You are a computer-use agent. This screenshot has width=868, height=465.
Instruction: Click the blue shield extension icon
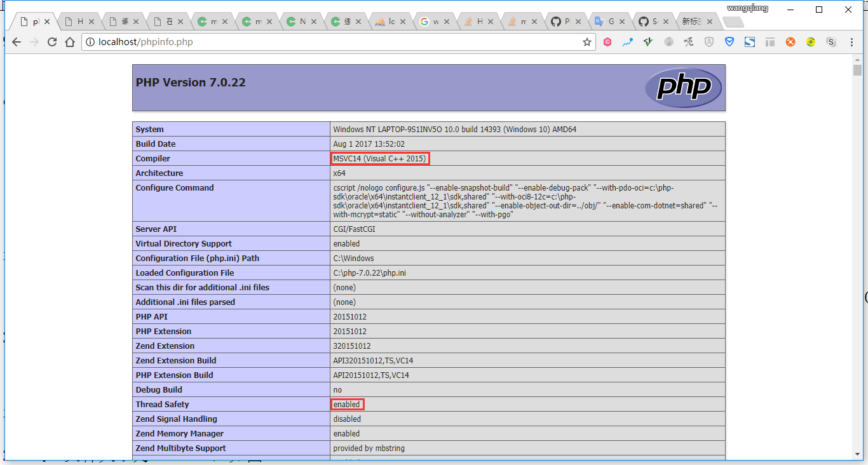(729, 43)
